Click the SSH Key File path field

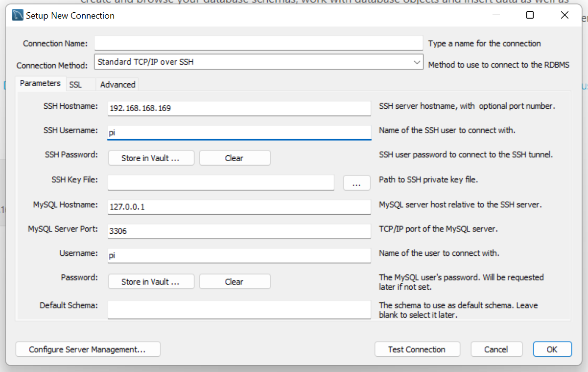point(221,182)
